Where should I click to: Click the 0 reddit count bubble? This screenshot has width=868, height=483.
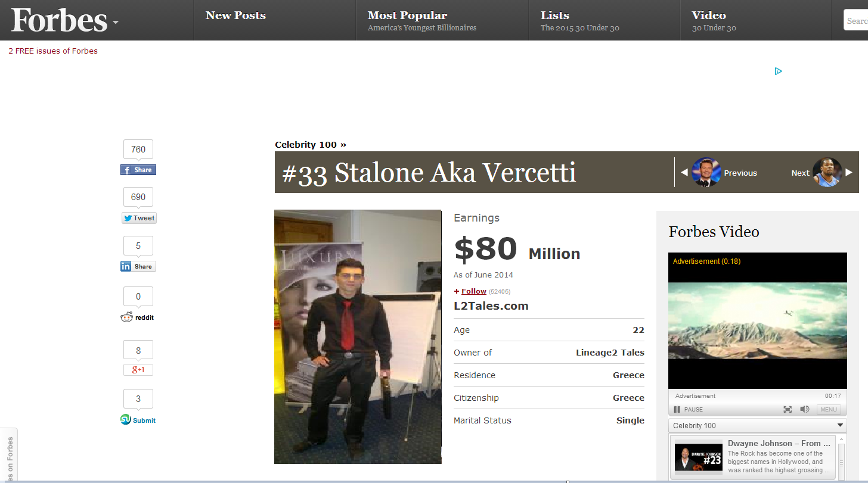[x=138, y=297]
